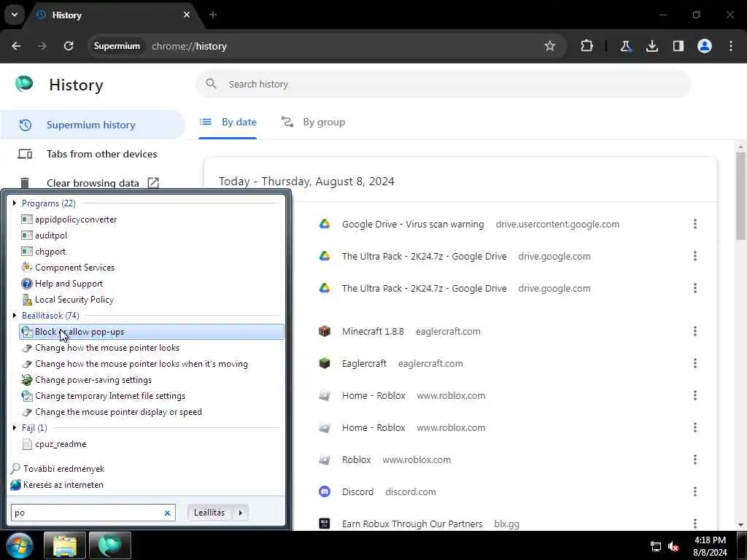Click the Windows Start orb
The height and width of the screenshot is (560, 747).
pos(20,545)
